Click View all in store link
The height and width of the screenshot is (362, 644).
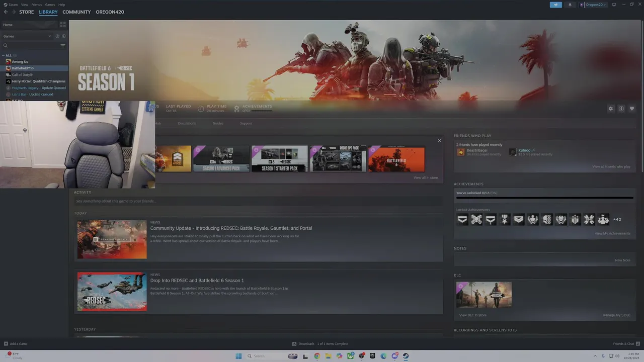(426, 177)
